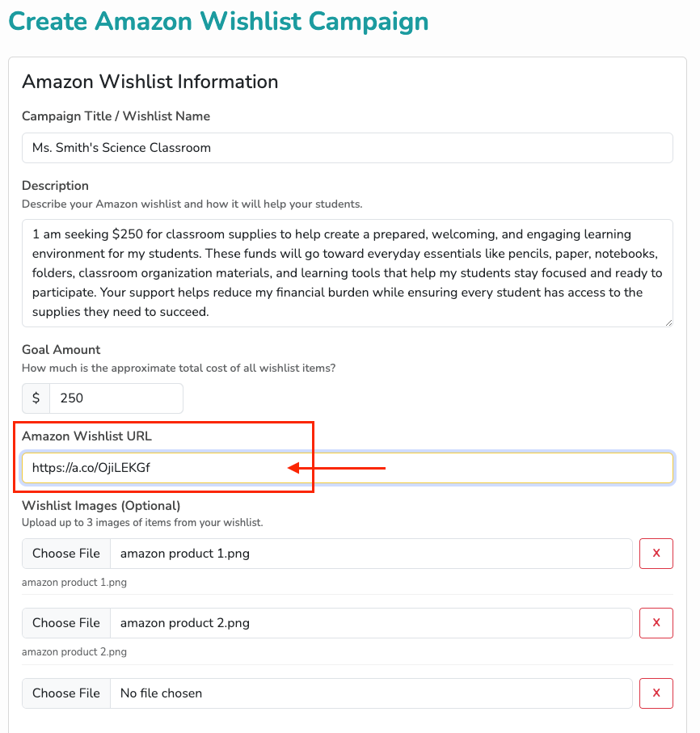The height and width of the screenshot is (733, 700).
Task: Click the dollar sign prefix of Goal Amount
Action: tap(36, 398)
